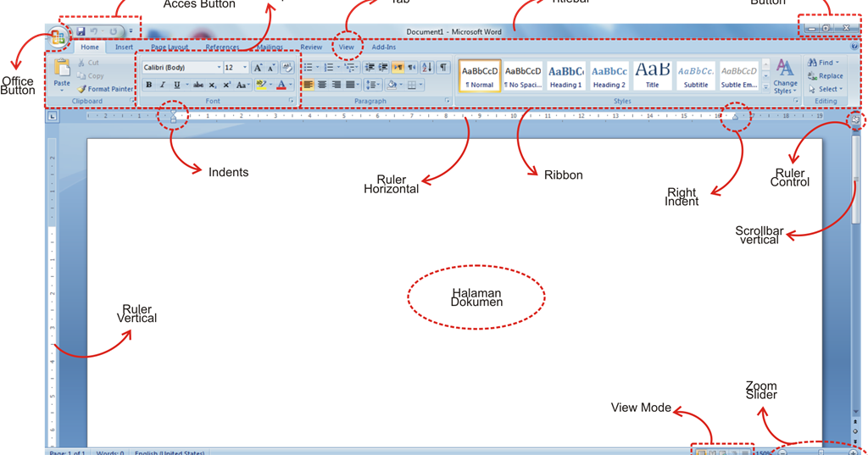
Task: Paste using the clipboard icon
Action: tap(62, 69)
